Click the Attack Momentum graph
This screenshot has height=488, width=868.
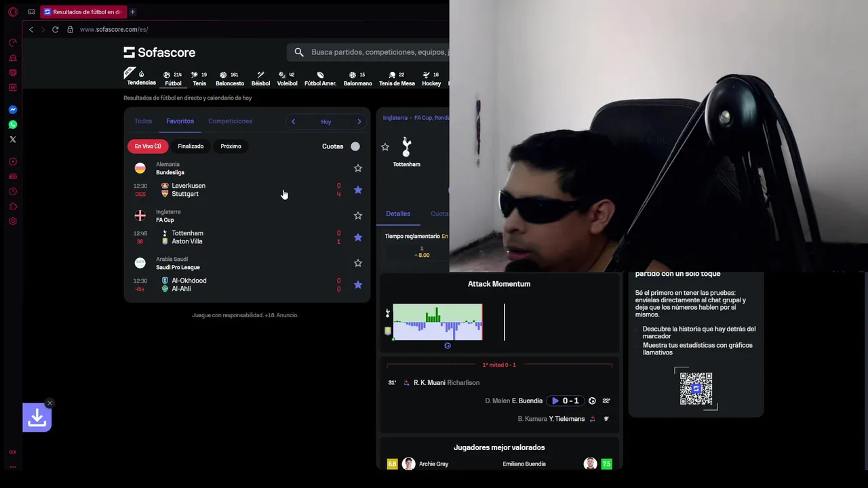pyautogui.click(x=437, y=322)
